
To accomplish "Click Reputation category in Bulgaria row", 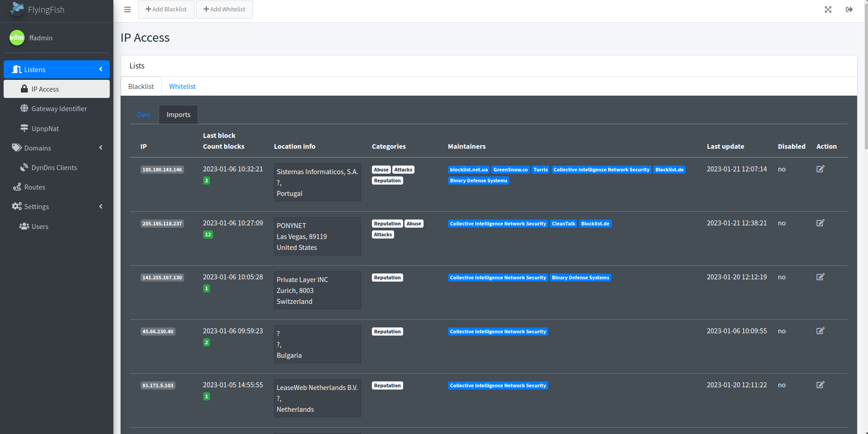I will (387, 332).
